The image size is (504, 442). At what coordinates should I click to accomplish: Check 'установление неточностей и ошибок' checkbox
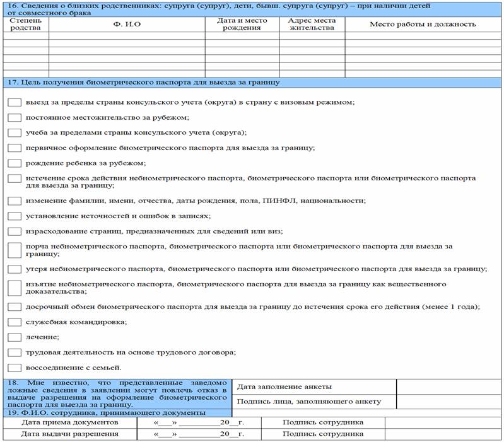pos(15,216)
